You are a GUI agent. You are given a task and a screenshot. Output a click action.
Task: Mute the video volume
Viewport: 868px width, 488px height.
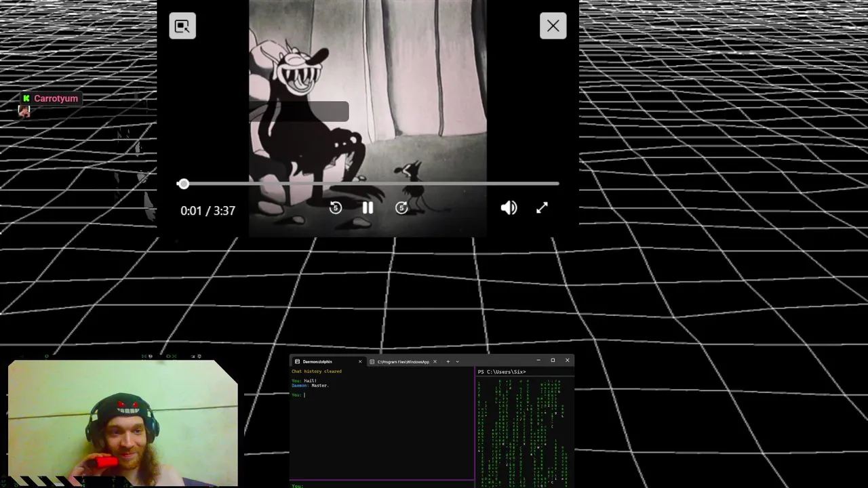click(509, 208)
